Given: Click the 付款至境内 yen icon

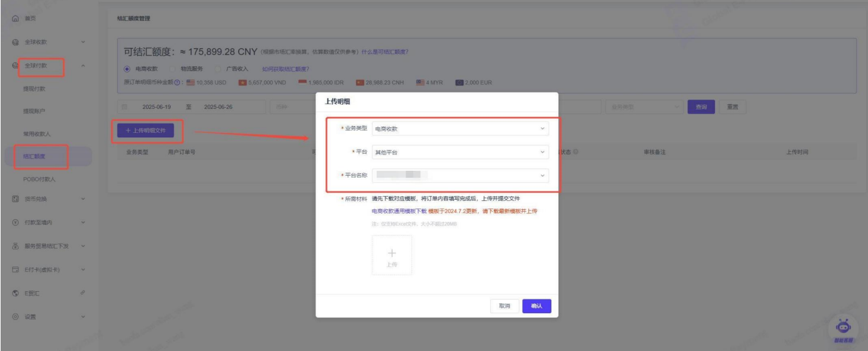Looking at the screenshot, I should pyautogui.click(x=14, y=222).
